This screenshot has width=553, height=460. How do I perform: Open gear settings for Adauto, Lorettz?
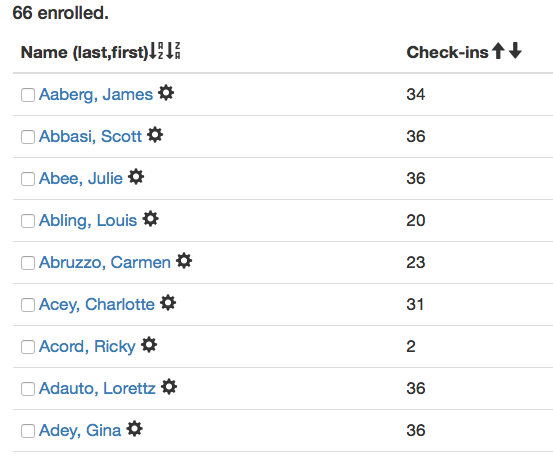click(169, 387)
